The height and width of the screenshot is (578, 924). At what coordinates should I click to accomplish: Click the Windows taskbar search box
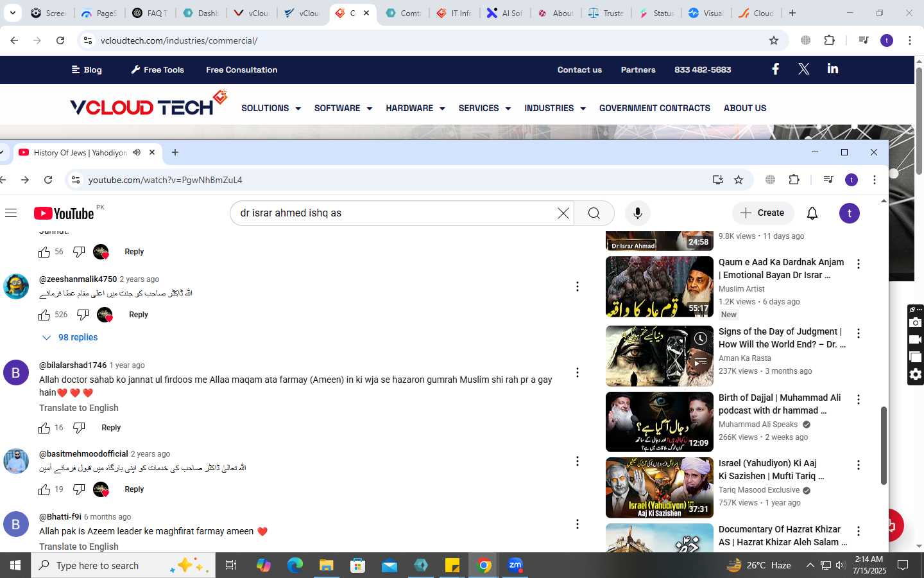(x=123, y=565)
